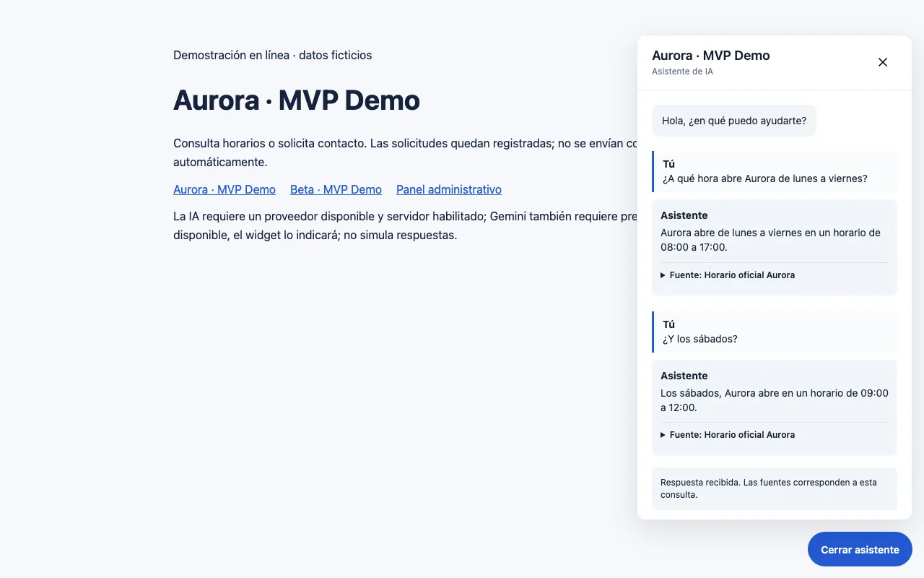Open the Beta · MVP Demo link
The image size is (924, 578).
click(x=336, y=189)
